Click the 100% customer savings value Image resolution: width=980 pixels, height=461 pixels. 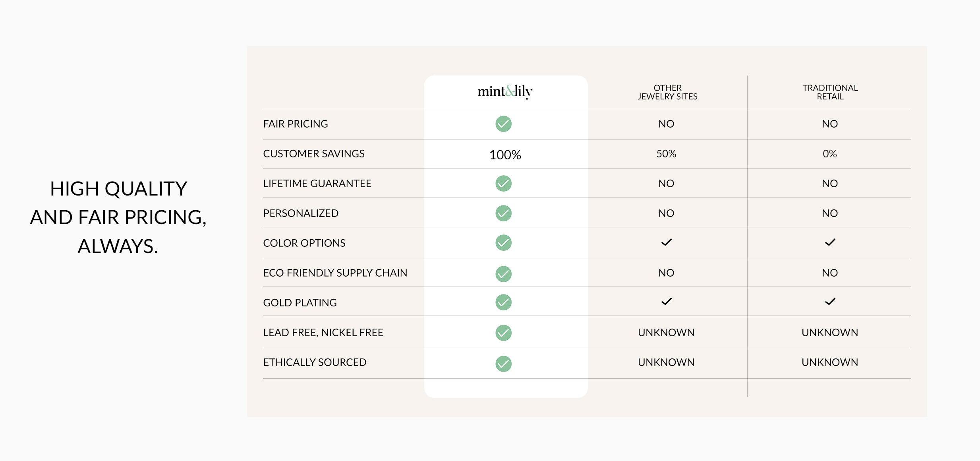pos(505,155)
